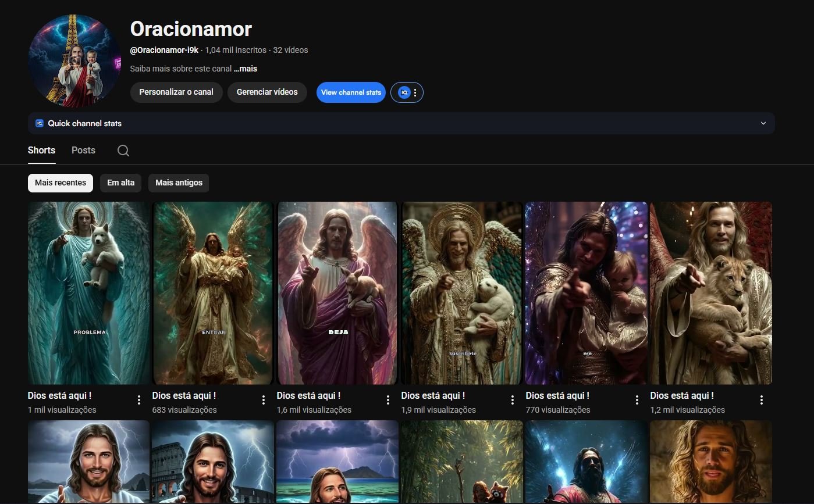
Task: Open the "Dios está aqui !" title above 1,6 mil visualizações
Action: point(308,395)
